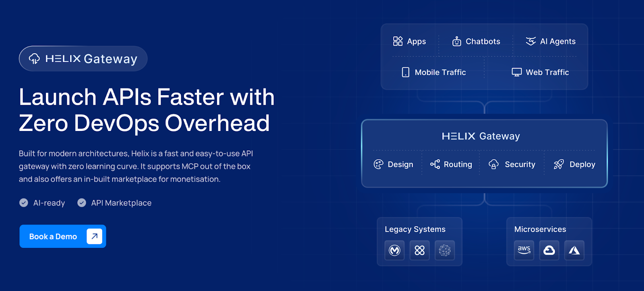Click the Azure logo icon
Image resolution: width=644 pixels, height=291 pixels.
[574, 250]
